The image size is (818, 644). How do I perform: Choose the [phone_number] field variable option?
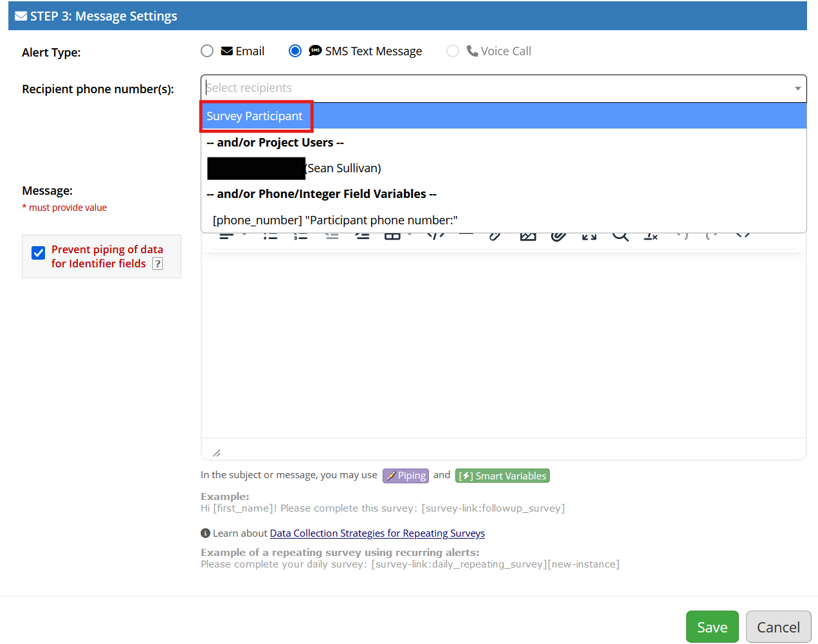pyautogui.click(x=504, y=220)
